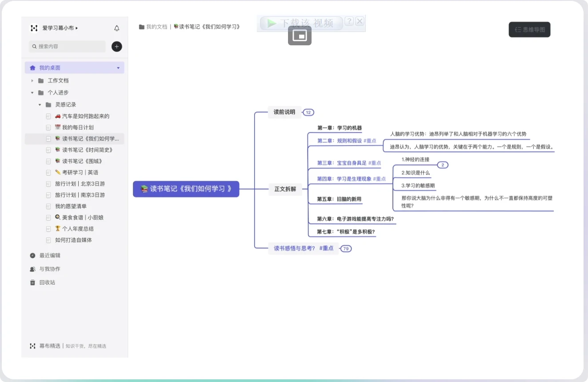588x382 pixels.
Task: Click the people icon of 与我协作
Action: 32,269
